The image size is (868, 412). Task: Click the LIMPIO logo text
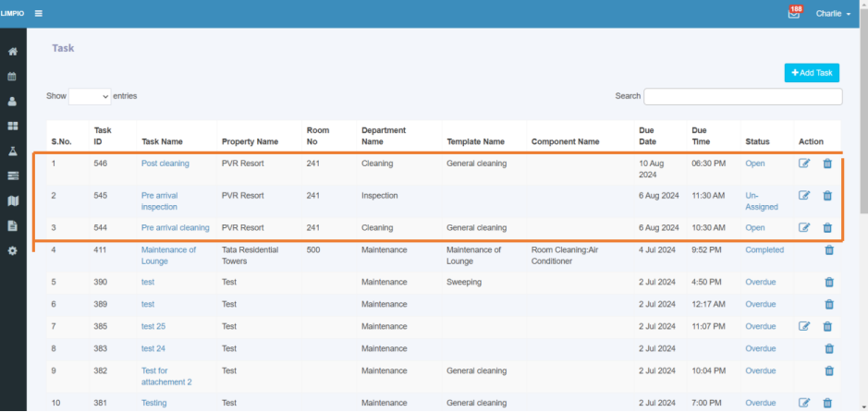click(12, 13)
